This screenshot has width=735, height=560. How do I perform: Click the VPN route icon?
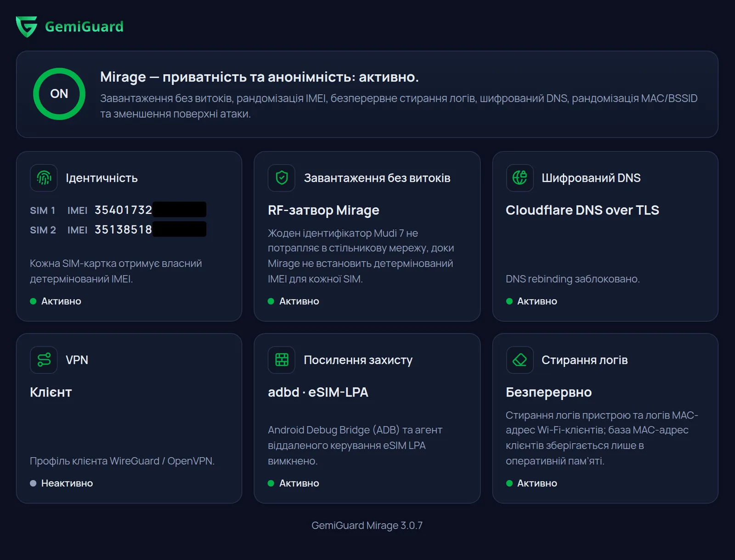coord(44,360)
